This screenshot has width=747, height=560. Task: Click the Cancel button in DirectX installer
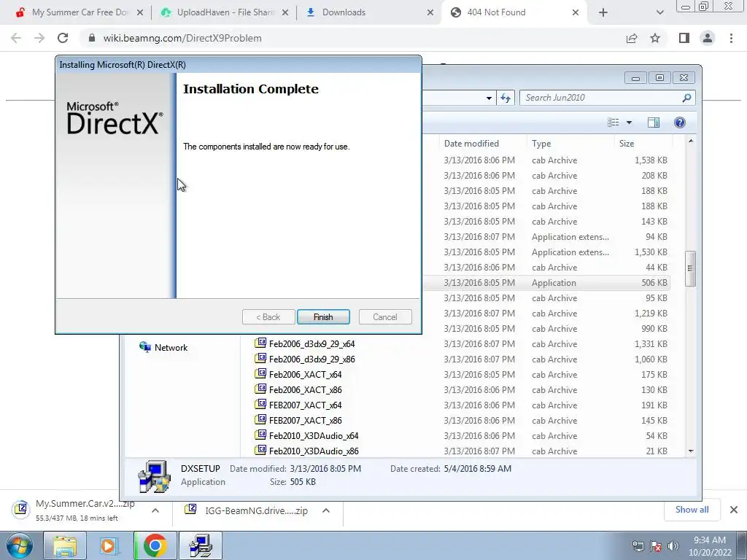pos(385,317)
